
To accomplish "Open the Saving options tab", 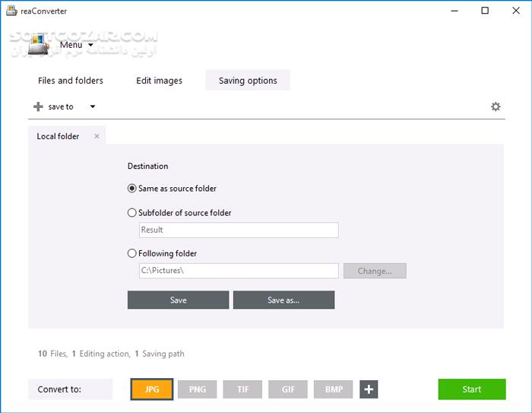I will [x=248, y=80].
